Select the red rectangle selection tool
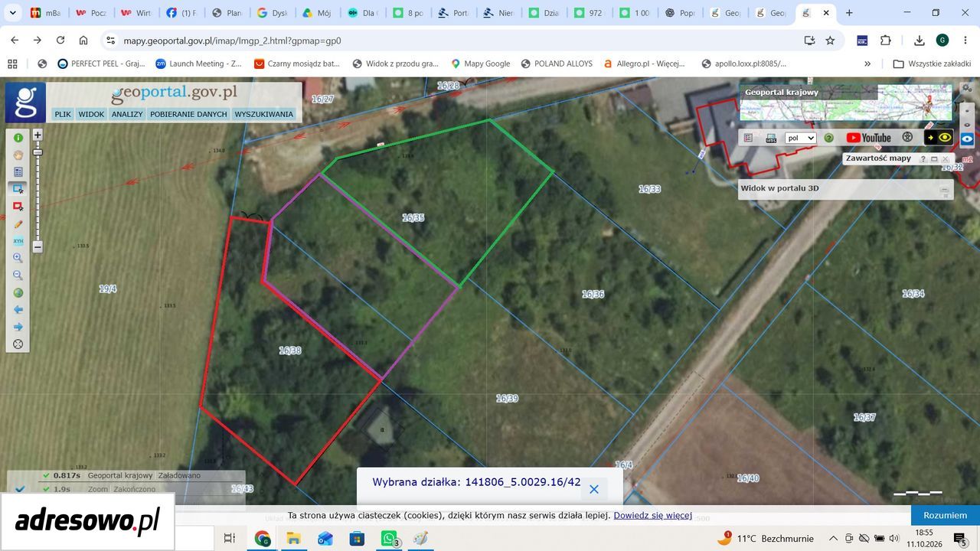Image resolution: width=980 pixels, height=551 pixels. 18,207
